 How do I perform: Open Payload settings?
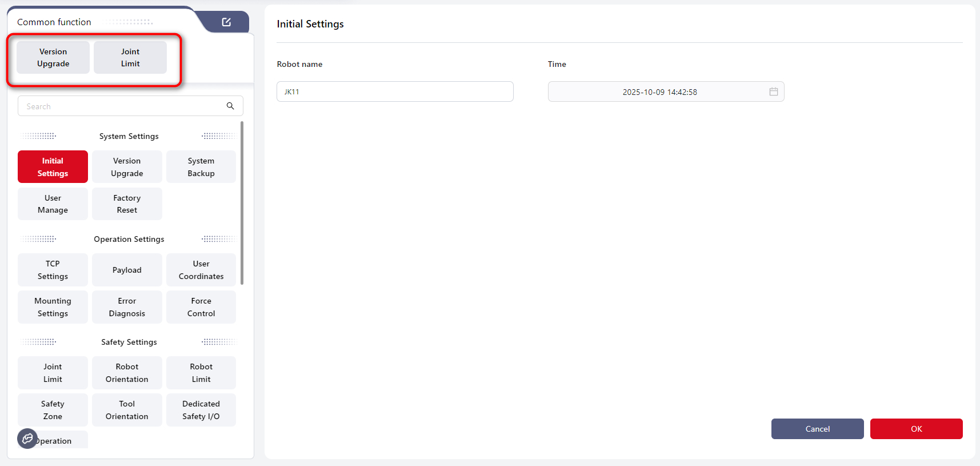coord(127,270)
